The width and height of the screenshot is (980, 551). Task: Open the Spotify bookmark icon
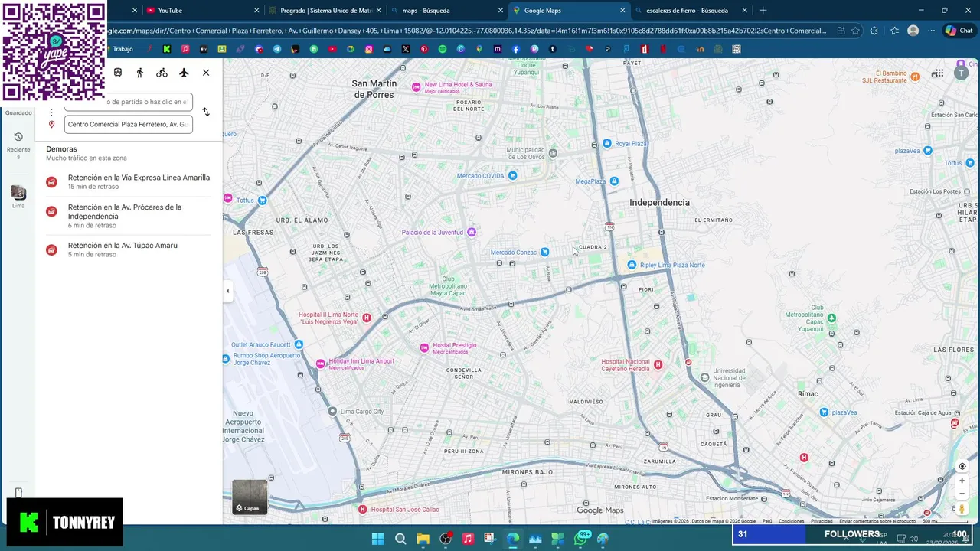click(x=443, y=49)
